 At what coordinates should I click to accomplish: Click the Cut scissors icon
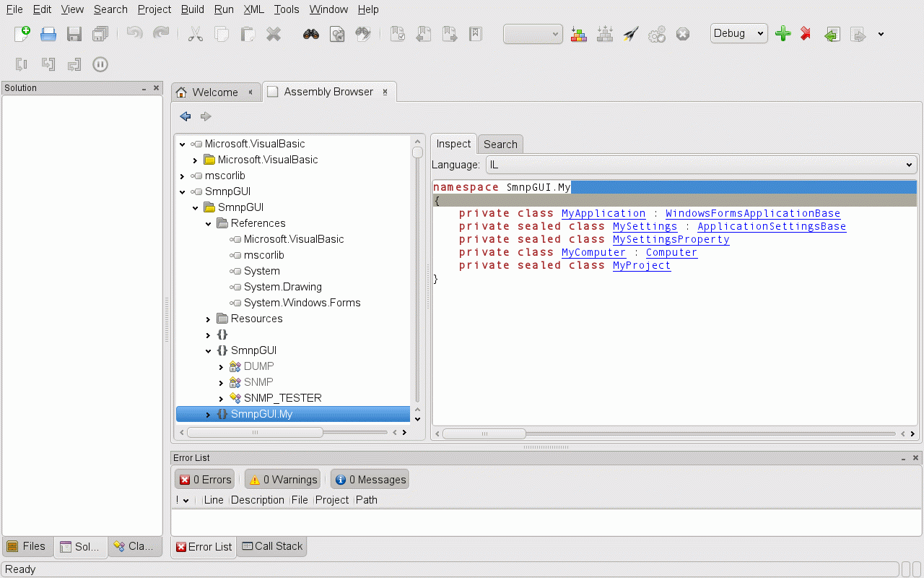pos(195,34)
